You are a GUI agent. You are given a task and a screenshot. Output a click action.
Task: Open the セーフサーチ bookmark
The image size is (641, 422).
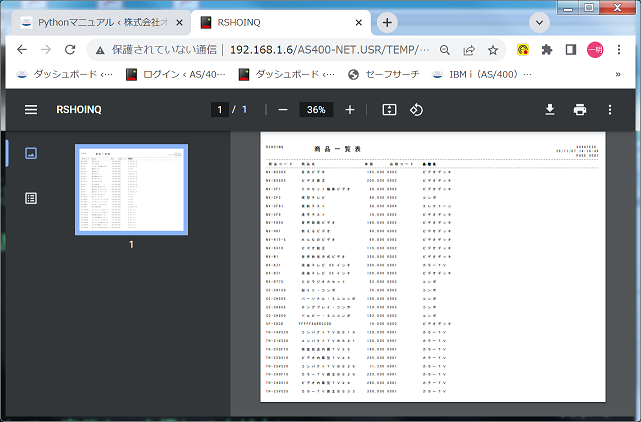(x=383, y=74)
